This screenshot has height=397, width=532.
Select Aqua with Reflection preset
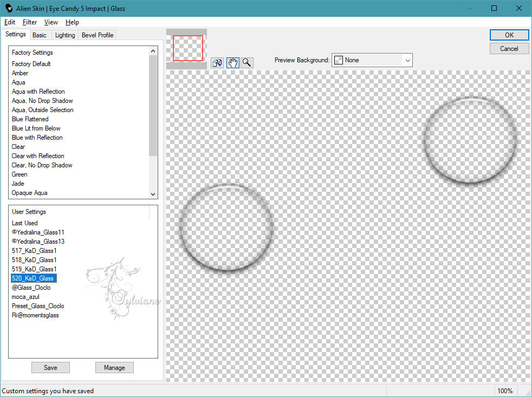point(38,92)
